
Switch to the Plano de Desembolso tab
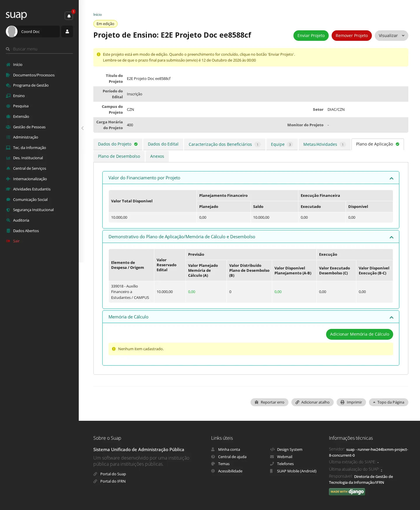[x=119, y=157]
